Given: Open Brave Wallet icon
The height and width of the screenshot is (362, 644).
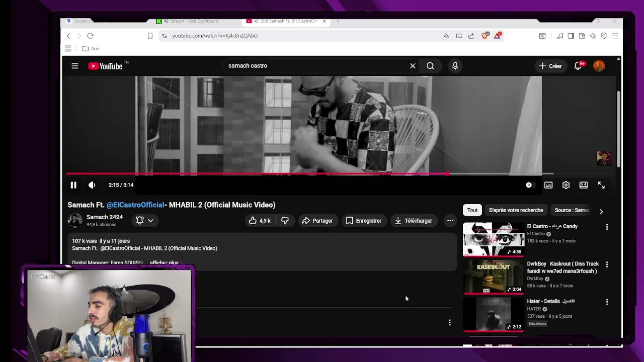Looking at the screenshot, I should (582, 36).
